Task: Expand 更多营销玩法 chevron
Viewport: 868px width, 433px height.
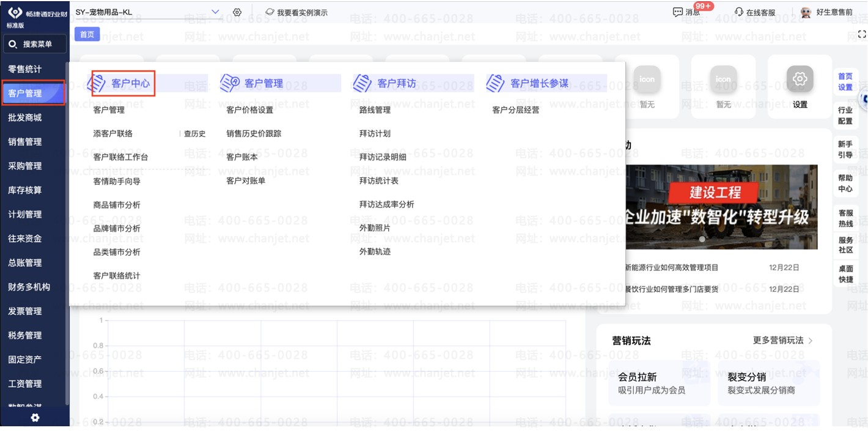Action: [x=811, y=341]
